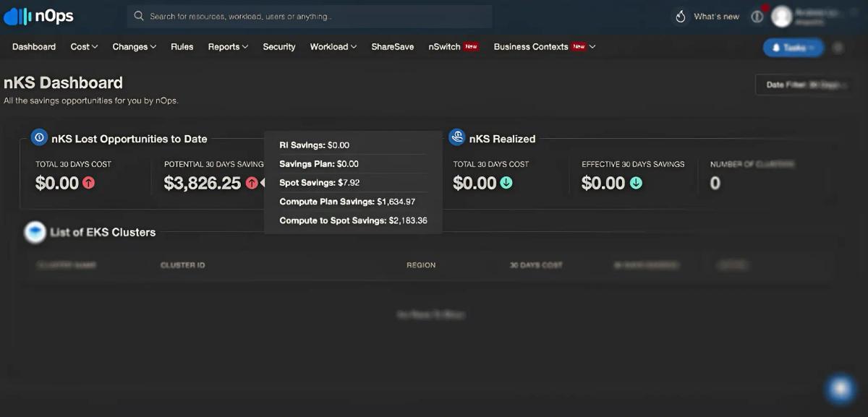Open the ShareSave menu item
The image size is (868, 417).
(393, 47)
